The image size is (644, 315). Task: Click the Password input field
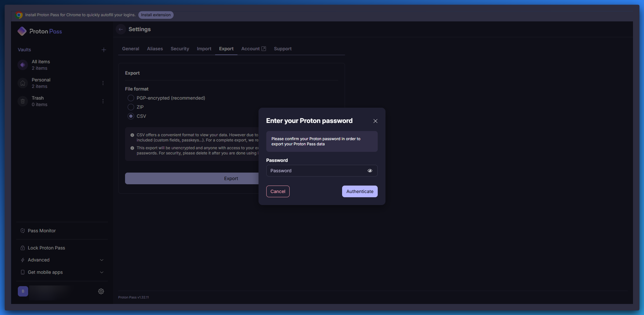point(316,171)
